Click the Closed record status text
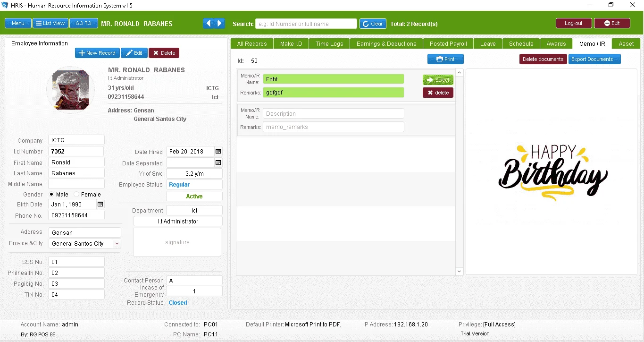This screenshot has height=342, width=644. click(178, 303)
